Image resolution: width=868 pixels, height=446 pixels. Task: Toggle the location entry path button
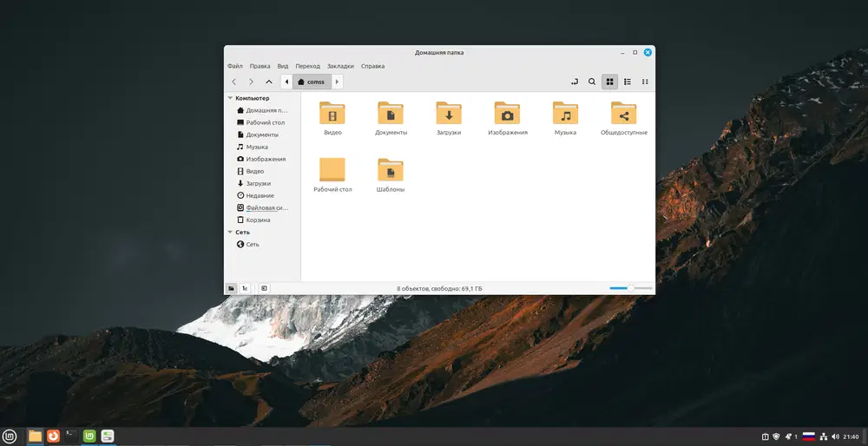574,82
